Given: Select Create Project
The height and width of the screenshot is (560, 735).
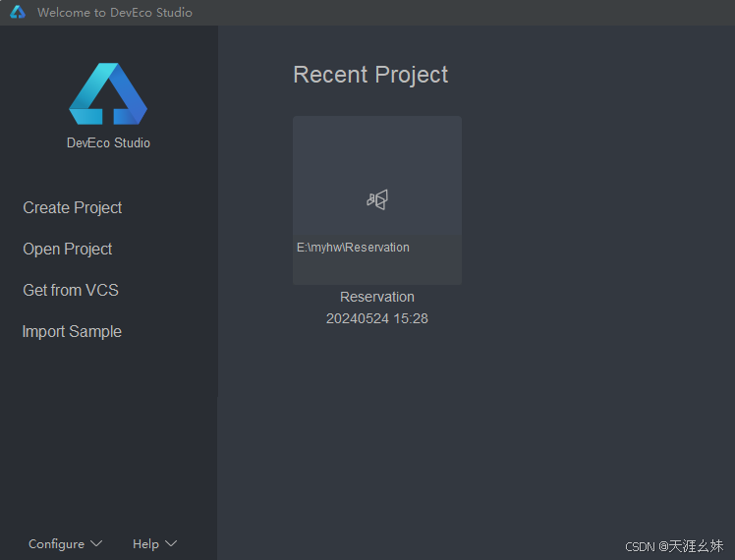Looking at the screenshot, I should click(72, 207).
